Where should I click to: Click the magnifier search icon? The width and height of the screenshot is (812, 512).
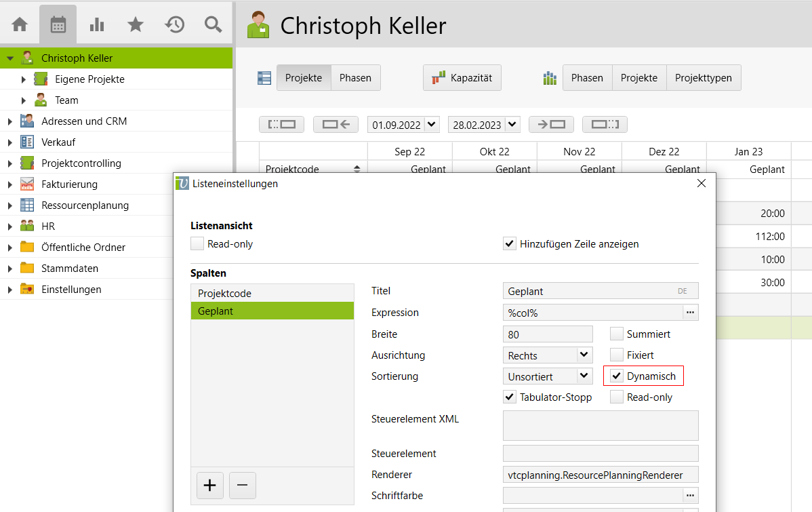point(214,25)
